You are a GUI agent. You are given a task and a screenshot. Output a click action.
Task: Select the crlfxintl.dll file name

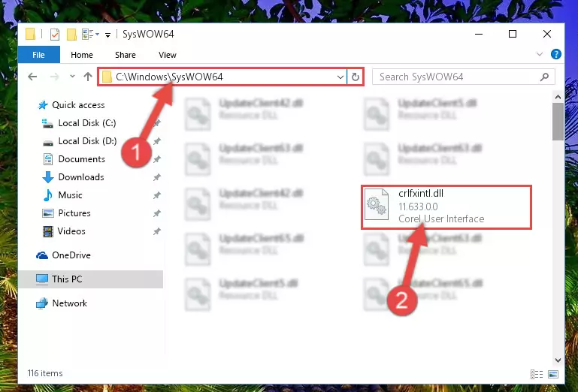421,194
